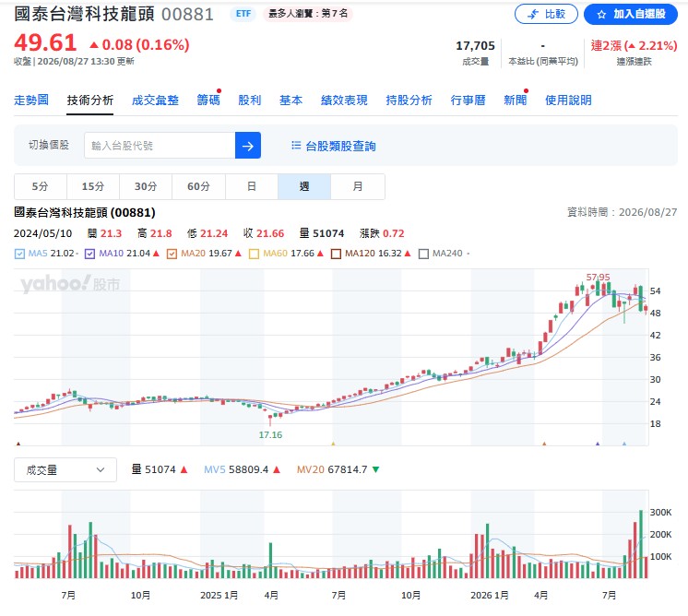
Task: Open the 股利 tab
Action: click(x=250, y=101)
